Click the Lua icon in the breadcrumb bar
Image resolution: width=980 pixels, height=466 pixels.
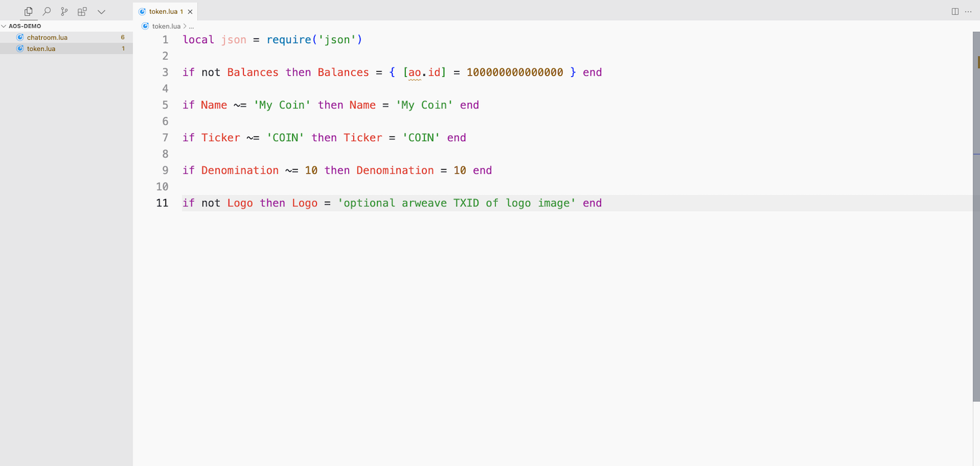coord(144,26)
